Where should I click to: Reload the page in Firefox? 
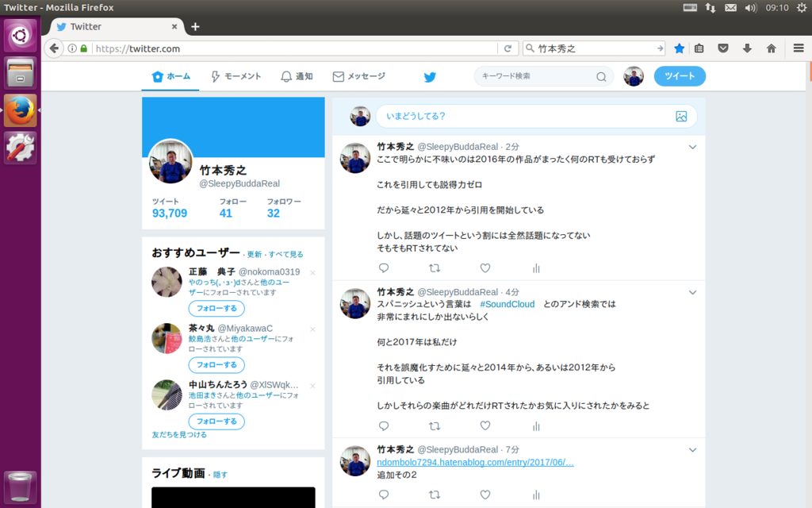pyautogui.click(x=508, y=48)
